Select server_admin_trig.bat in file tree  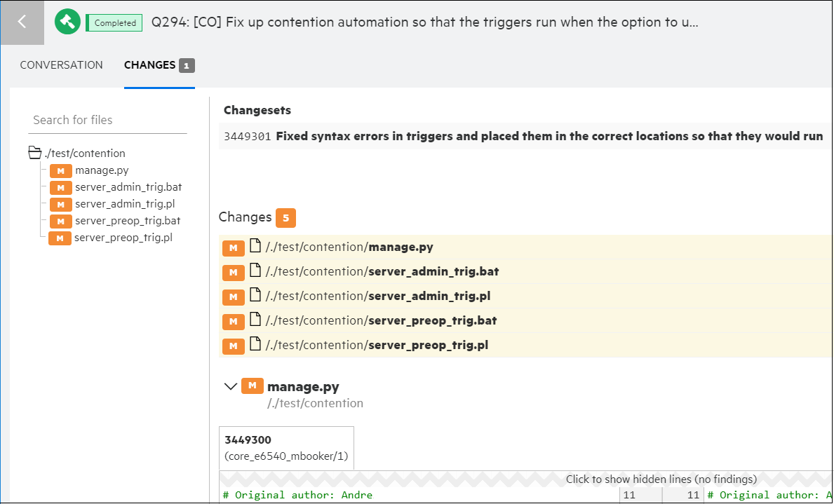[128, 187]
